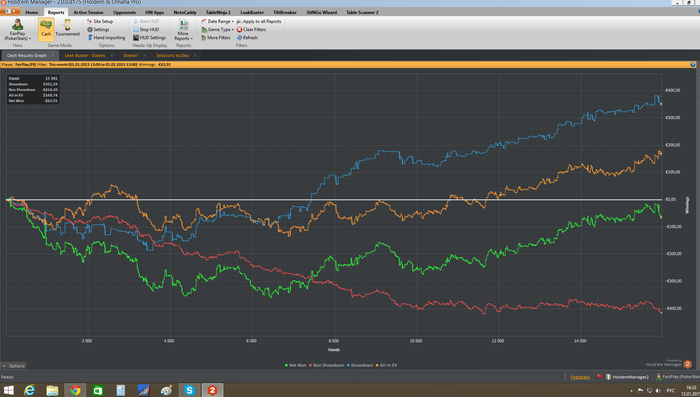Show hidden system tray icons
The image size is (700, 397).
(632, 391)
